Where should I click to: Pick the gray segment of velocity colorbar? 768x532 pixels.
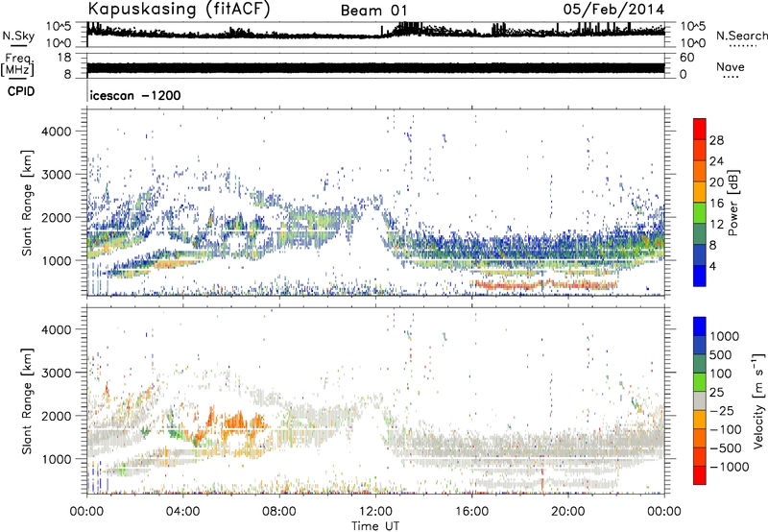pyautogui.click(x=700, y=400)
